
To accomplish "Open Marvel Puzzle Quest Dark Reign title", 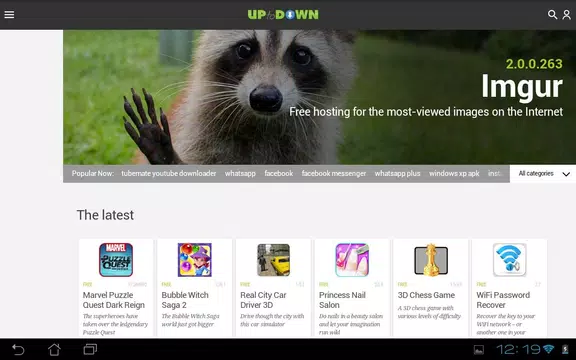I will (114, 300).
